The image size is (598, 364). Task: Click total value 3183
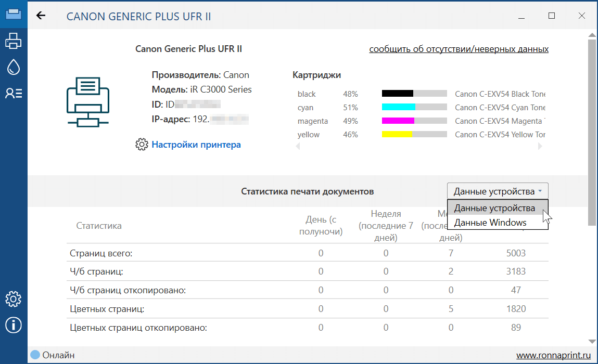(516, 271)
